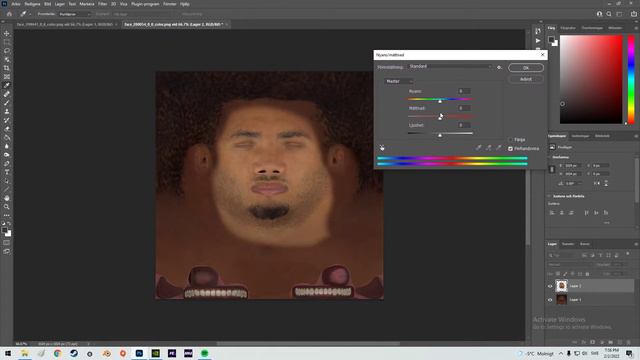Image resolution: width=640 pixels, height=360 pixels.
Task: Click the Chrome icon in taskbar
Action: pyautogui.click(x=57, y=353)
